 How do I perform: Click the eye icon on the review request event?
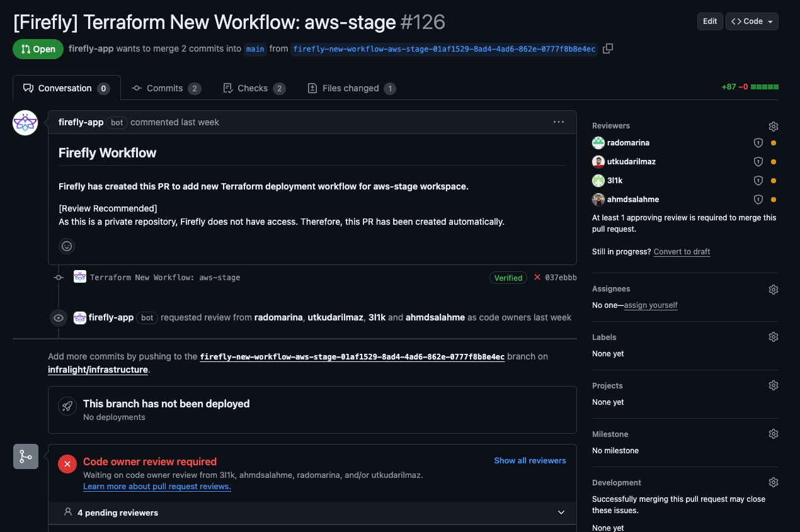(x=59, y=318)
